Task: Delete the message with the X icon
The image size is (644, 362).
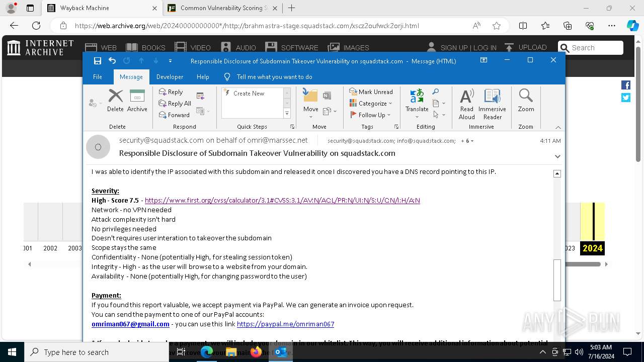Action: point(115,100)
